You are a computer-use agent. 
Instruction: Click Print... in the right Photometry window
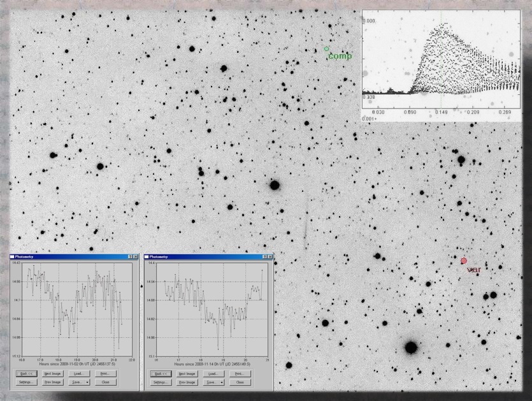click(240, 374)
